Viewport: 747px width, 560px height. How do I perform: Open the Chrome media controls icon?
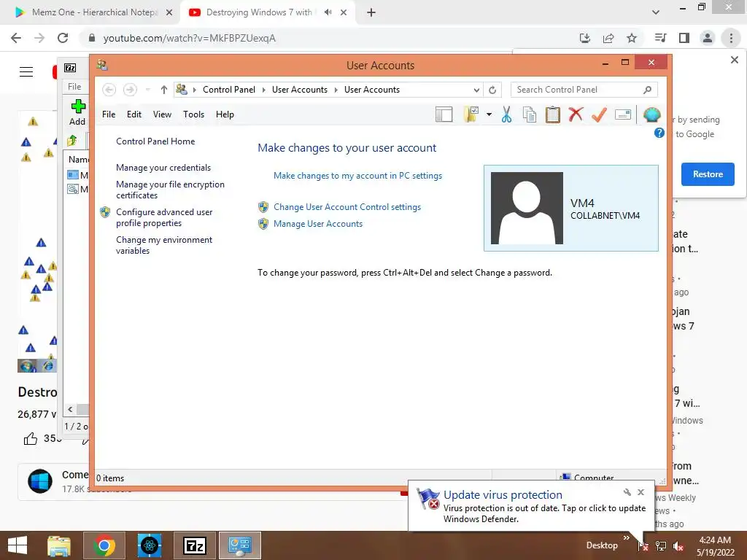(x=660, y=38)
